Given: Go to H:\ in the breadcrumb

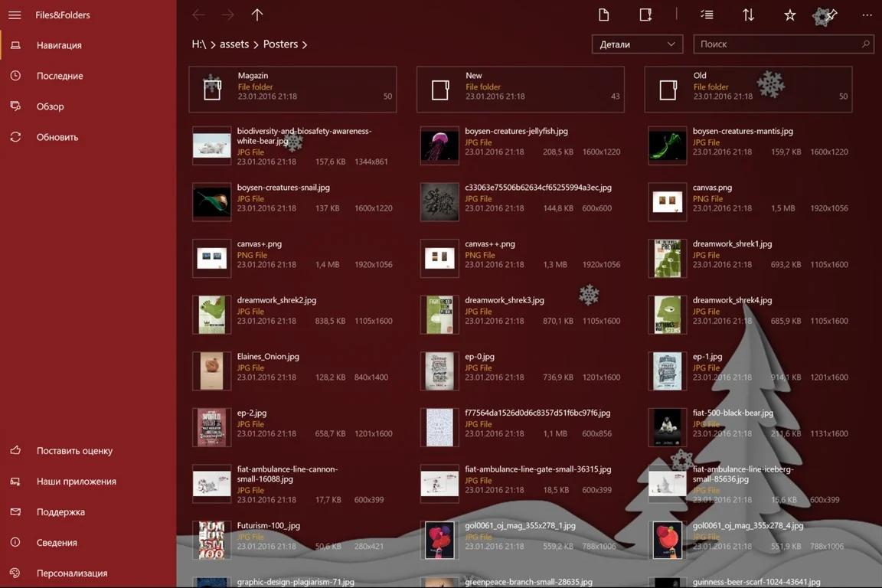Looking at the screenshot, I should 198,44.
